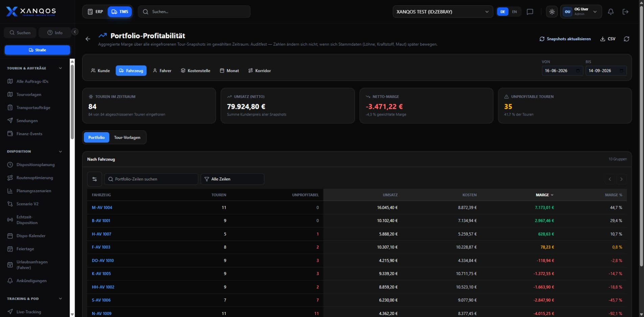
Task: Switch language to EN
Action: pos(514,11)
